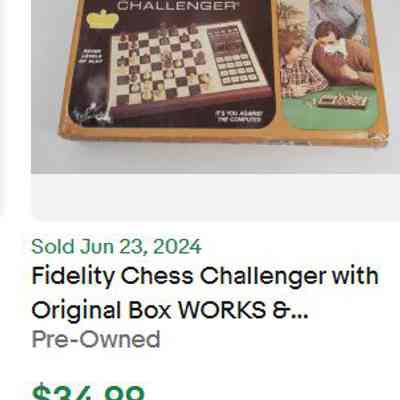This screenshot has width=400, height=400.
Task: Click the two players photo on box
Action: point(330,65)
